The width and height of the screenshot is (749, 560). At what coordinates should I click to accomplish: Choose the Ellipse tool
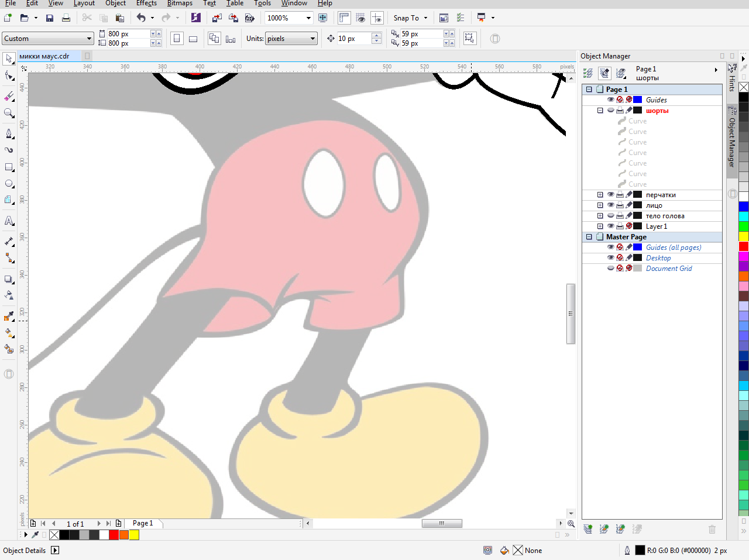(9, 184)
